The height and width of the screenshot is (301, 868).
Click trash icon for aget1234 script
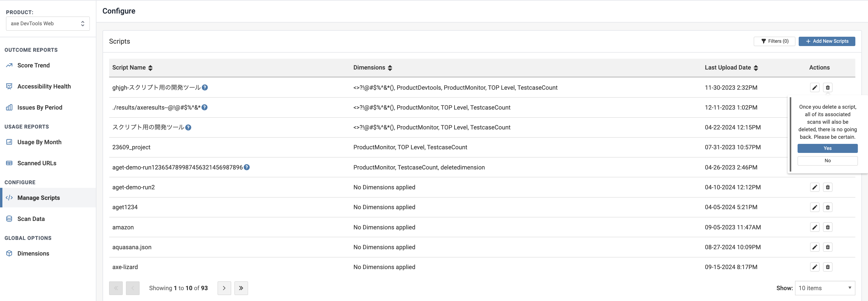pos(828,207)
